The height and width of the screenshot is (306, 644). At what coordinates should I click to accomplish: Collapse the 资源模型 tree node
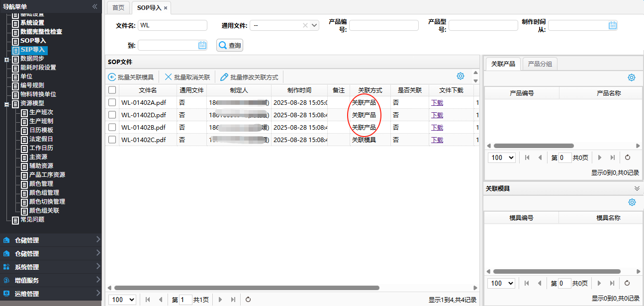(6, 104)
